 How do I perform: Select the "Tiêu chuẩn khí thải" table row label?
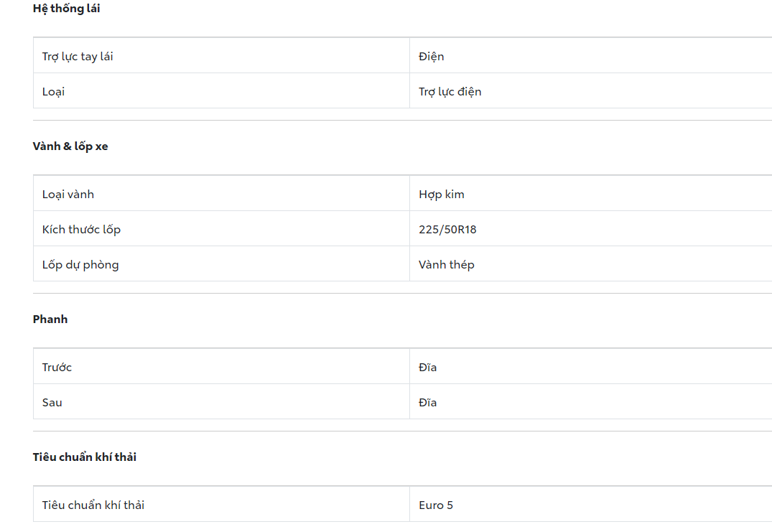tap(93, 505)
